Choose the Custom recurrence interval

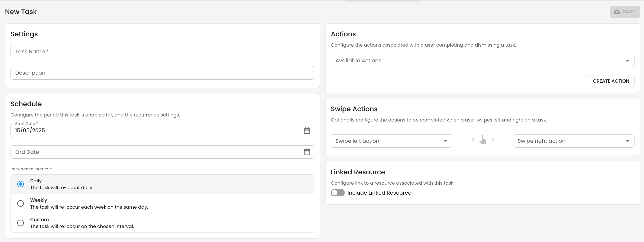tap(21, 223)
